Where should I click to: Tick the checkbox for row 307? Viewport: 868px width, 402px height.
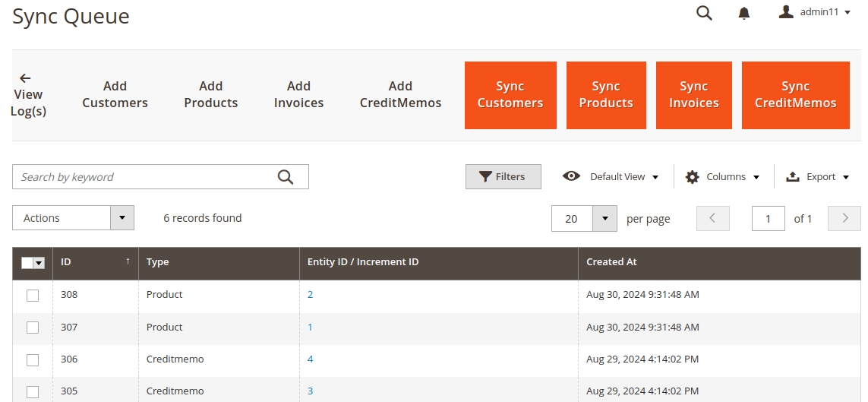coord(33,328)
